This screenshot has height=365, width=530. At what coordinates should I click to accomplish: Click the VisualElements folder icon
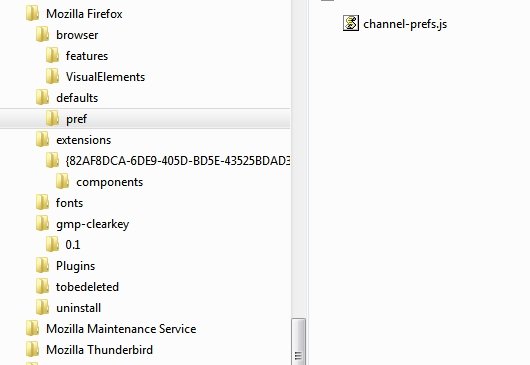52,77
